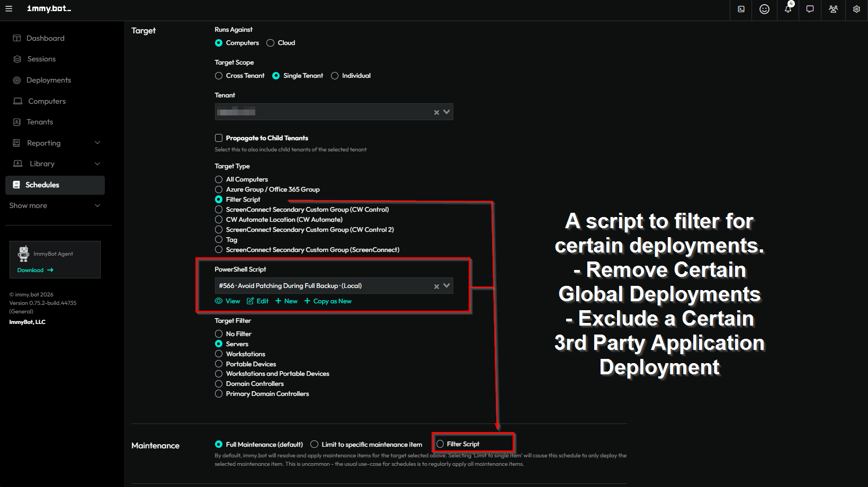Enable Propagate to Child Tenants checkbox
Screen dimensions: 868x487
coord(219,138)
